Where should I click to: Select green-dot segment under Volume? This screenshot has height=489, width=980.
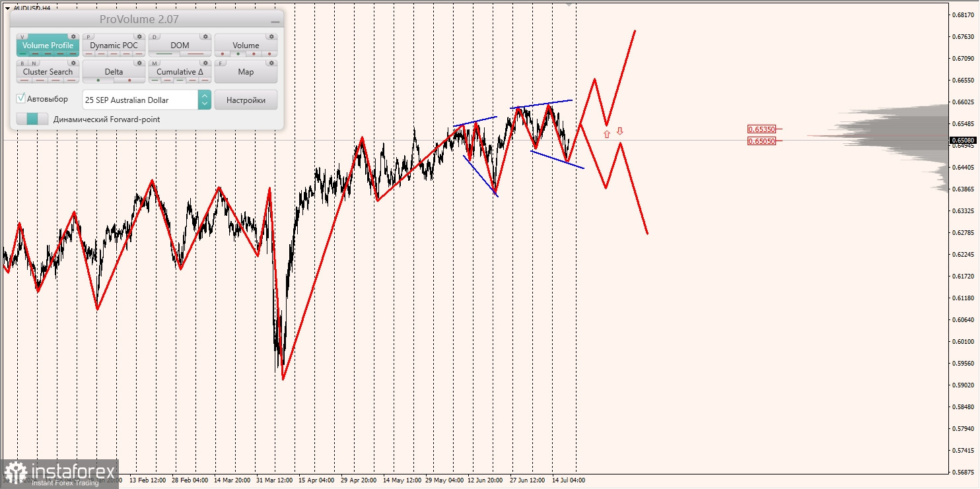pos(238,54)
